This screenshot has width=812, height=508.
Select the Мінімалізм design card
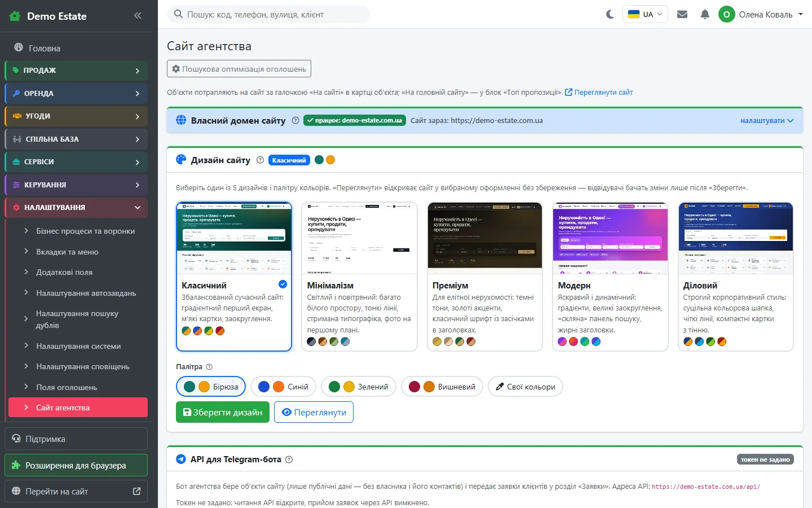coord(359,277)
